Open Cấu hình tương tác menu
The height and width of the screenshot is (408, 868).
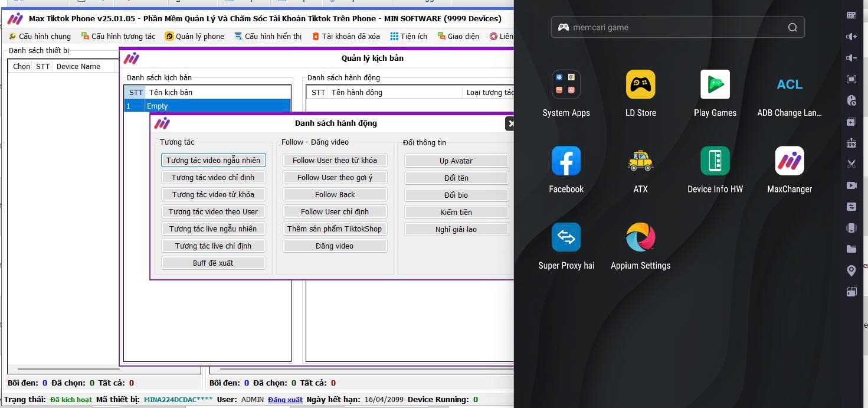coord(118,36)
